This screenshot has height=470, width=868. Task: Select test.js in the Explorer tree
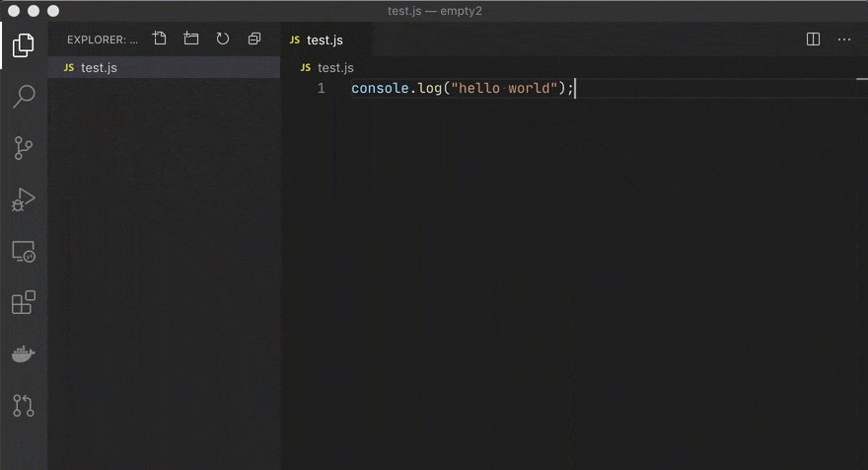pyautogui.click(x=99, y=67)
